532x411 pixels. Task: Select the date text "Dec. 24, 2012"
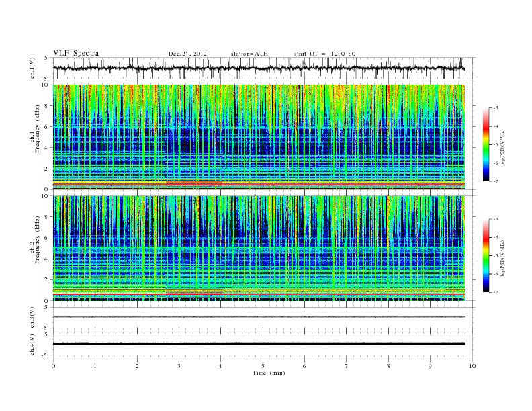pyautogui.click(x=187, y=54)
